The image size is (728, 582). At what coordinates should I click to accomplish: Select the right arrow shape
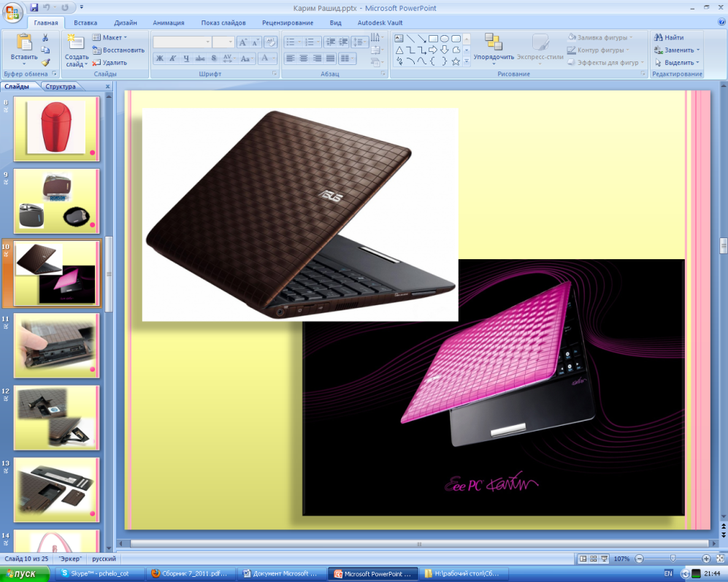[x=433, y=50]
